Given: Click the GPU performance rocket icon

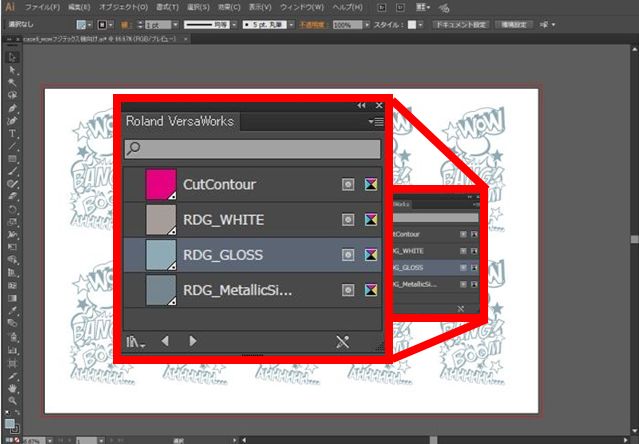Looking at the screenshot, I should [x=444, y=8].
